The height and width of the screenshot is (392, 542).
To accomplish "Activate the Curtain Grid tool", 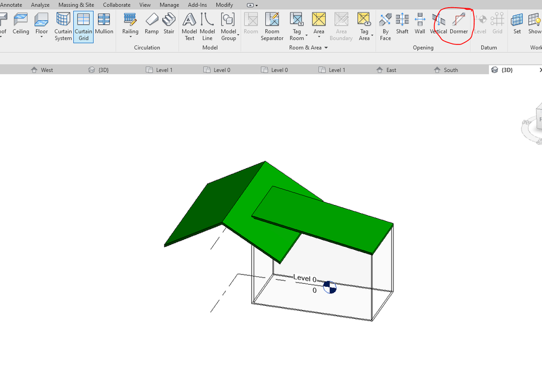I will pyautogui.click(x=84, y=27).
